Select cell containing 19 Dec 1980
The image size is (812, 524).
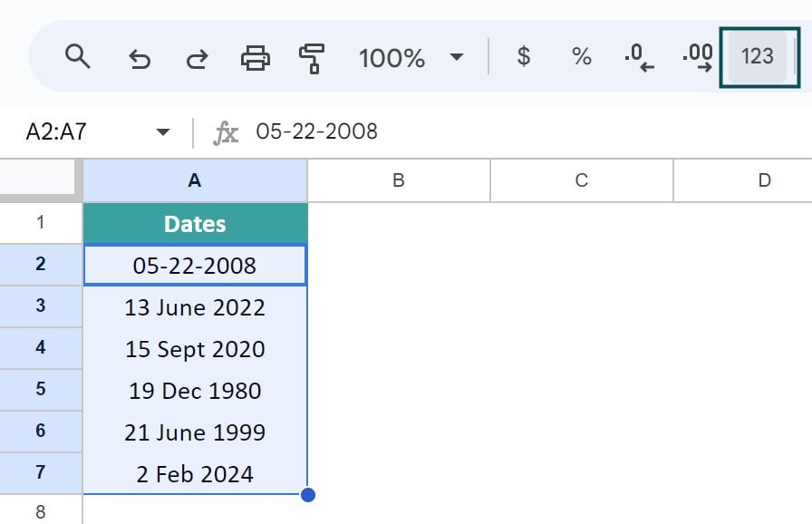pos(195,391)
